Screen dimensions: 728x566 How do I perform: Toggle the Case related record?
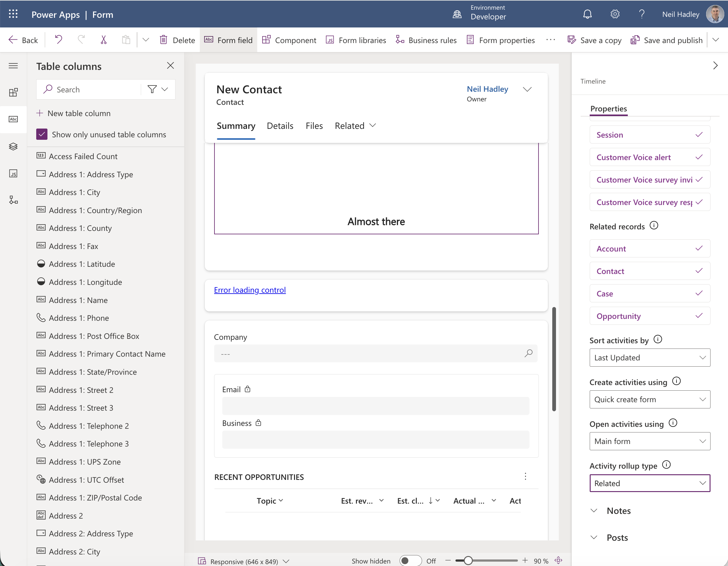point(650,294)
